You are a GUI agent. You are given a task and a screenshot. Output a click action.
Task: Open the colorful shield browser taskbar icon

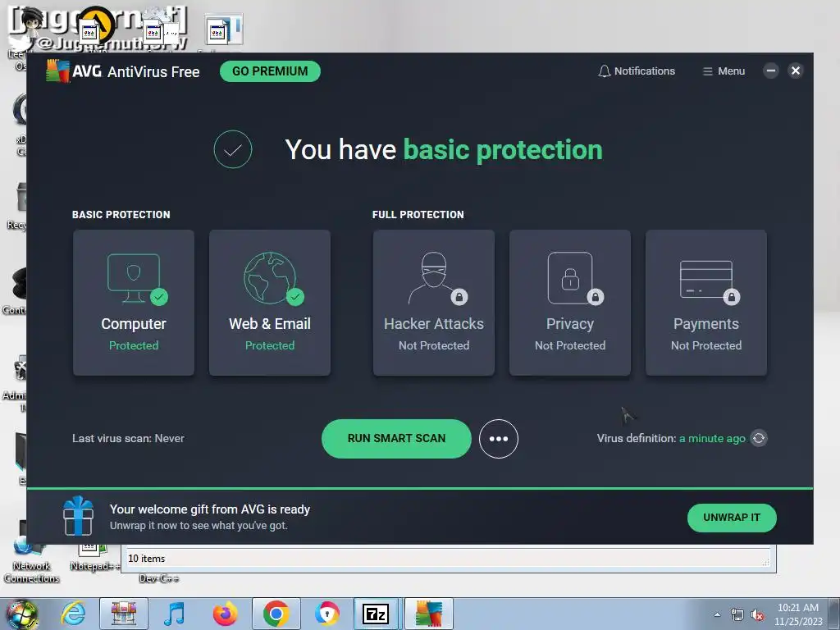326,614
